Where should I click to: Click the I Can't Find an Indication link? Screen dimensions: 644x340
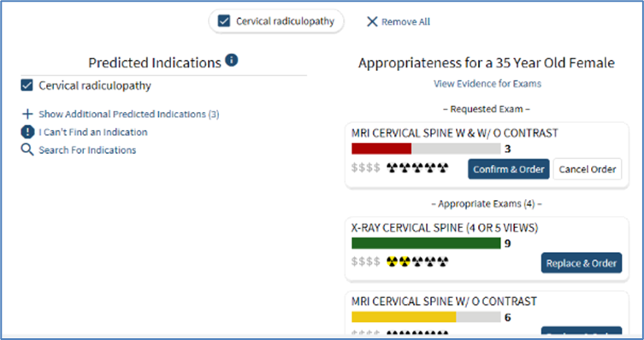click(x=93, y=132)
